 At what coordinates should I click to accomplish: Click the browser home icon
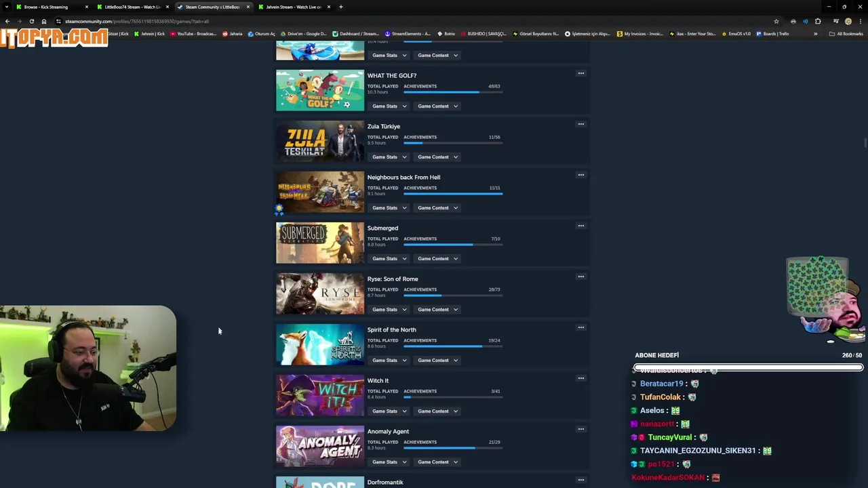[44, 21]
